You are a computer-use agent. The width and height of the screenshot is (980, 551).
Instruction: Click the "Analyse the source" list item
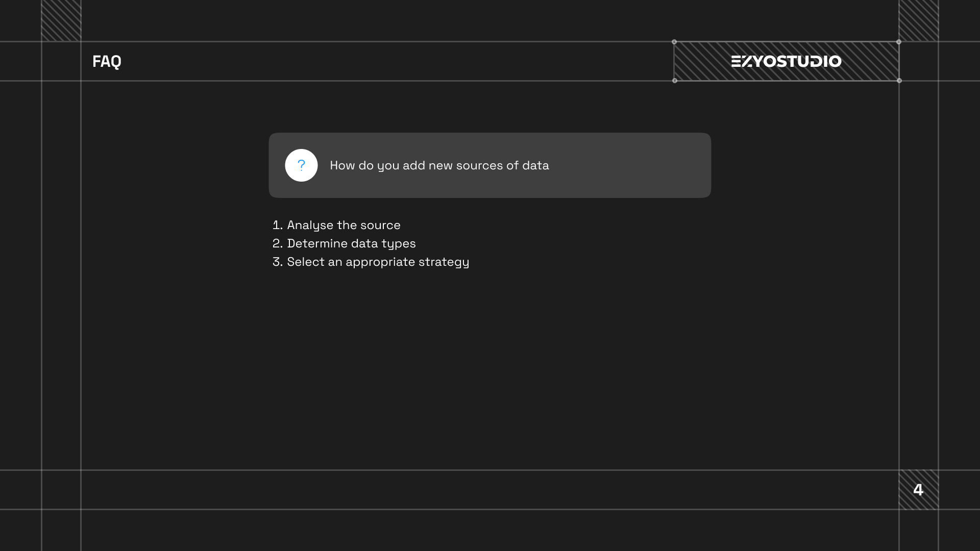tap(344, 225)
